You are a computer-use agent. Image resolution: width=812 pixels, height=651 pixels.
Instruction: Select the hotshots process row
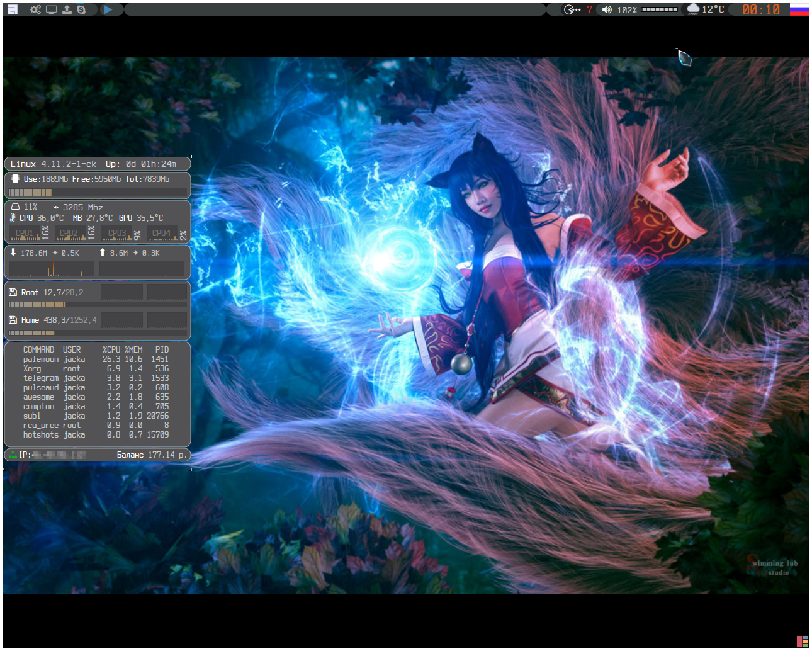[96, 435]
